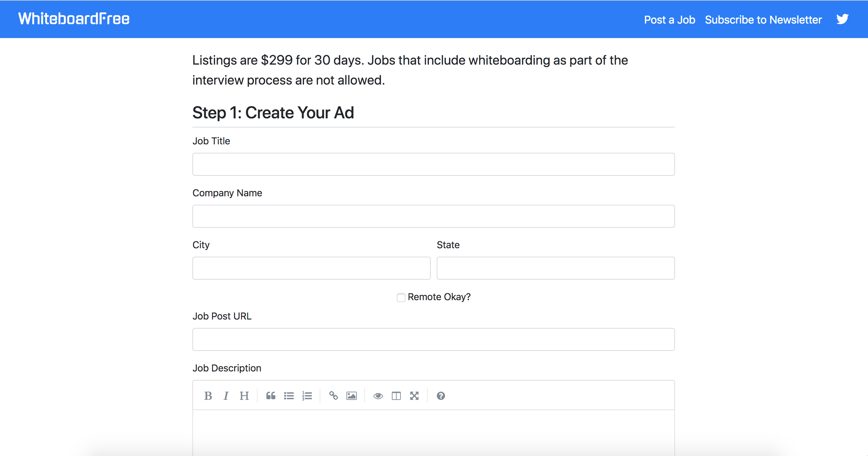Create a numbered list in editor
868x456 pixels.
point(307,396)
